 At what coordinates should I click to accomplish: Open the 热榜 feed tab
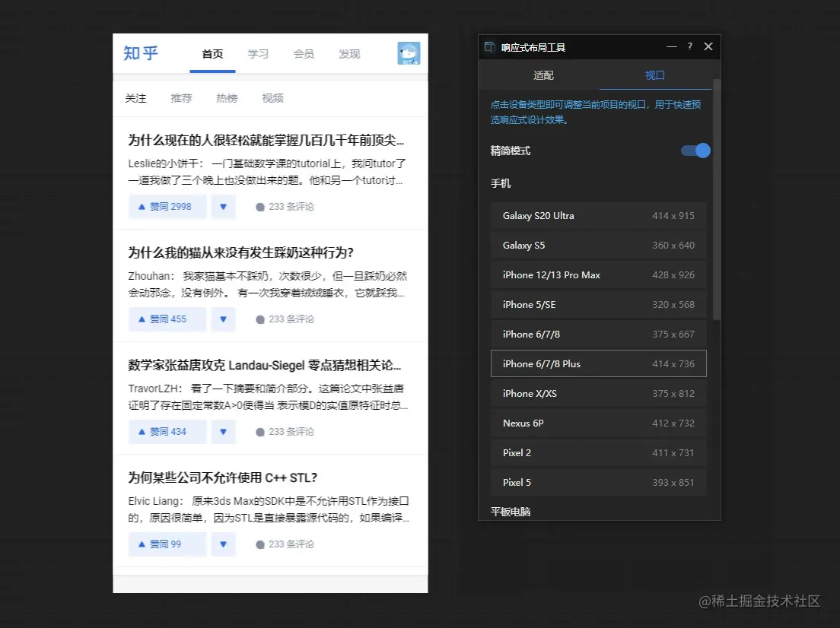(x=227, y=98)
